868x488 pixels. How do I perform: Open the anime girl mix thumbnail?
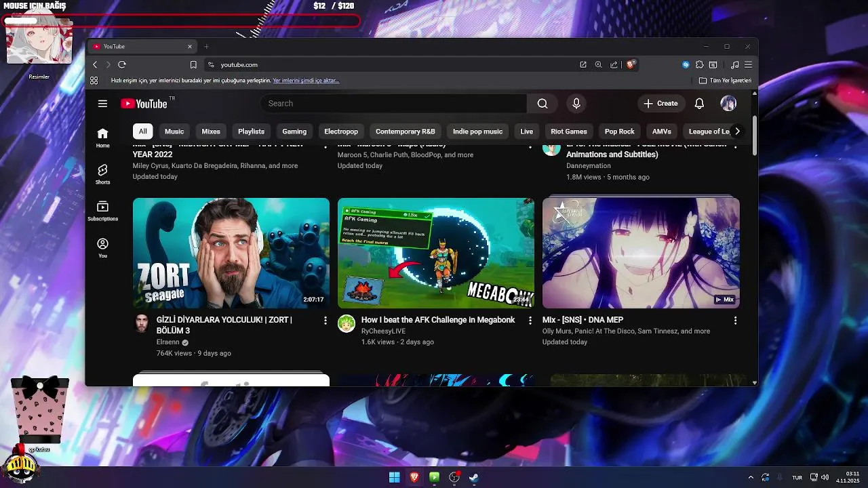coord(641,253)
